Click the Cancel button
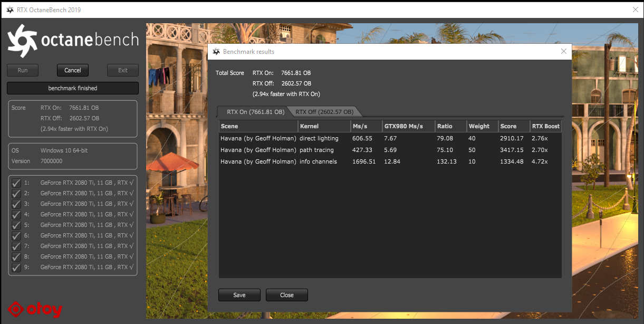644x324 pixels. click(x=73, y=70)
